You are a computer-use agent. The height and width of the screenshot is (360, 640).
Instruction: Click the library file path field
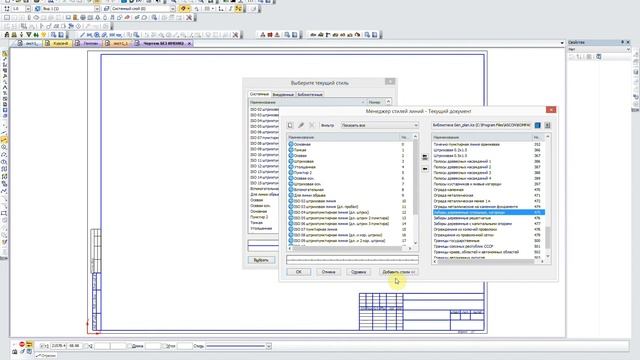(482, 125)
